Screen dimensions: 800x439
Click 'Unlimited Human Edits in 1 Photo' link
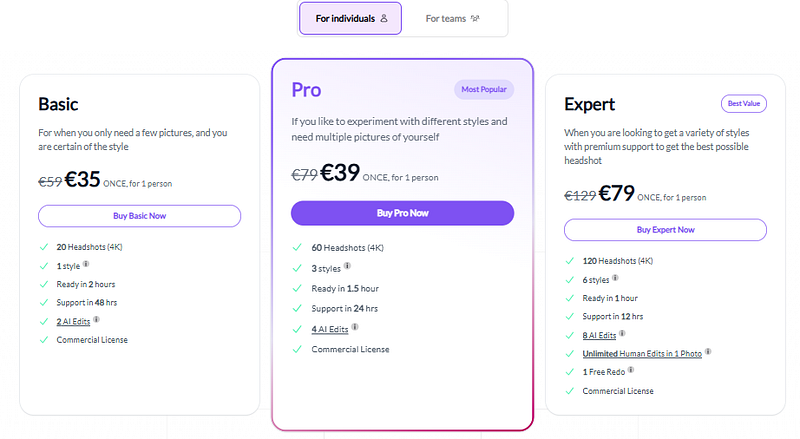coord(642,354)
